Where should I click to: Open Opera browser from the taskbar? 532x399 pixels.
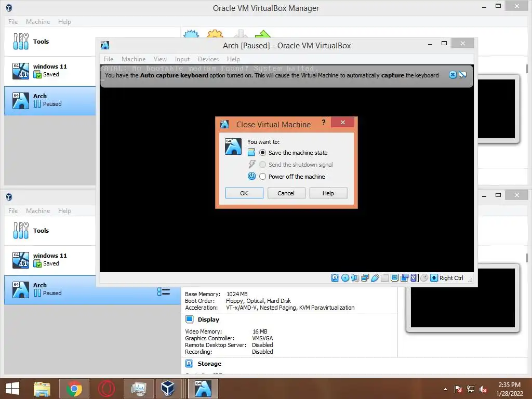click(106, 389)
